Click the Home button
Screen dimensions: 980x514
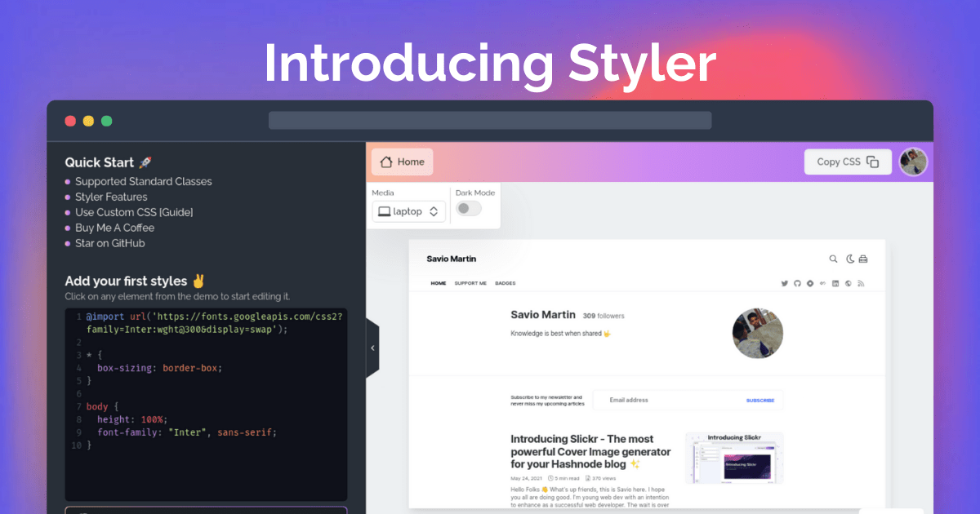click(403, 162)
